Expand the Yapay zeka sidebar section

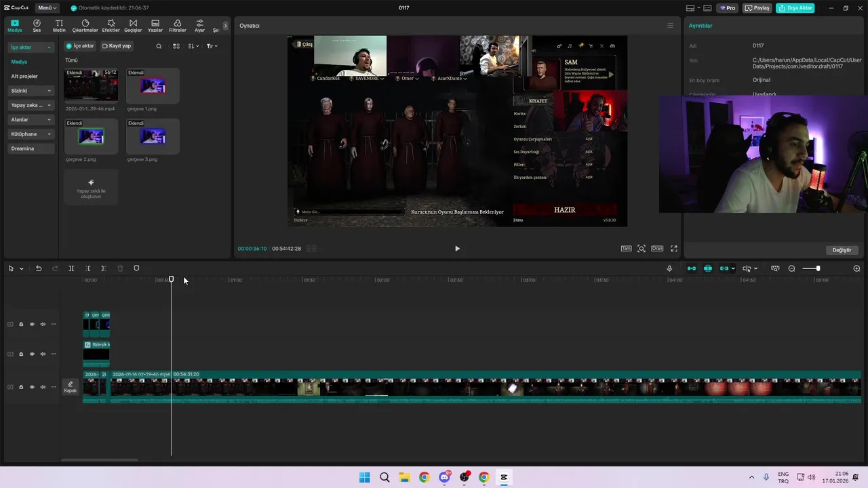click(31, 105)
